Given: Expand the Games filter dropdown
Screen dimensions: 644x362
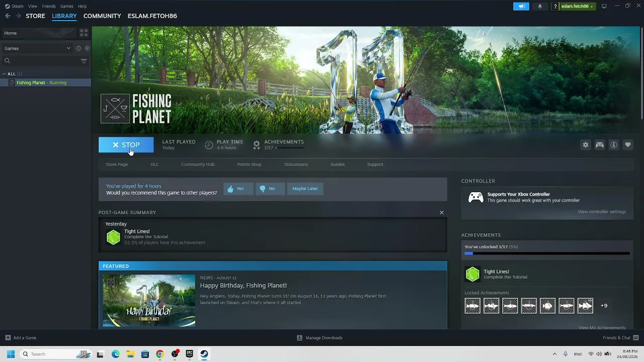Looking at the screenshot, I should [68, 48].
